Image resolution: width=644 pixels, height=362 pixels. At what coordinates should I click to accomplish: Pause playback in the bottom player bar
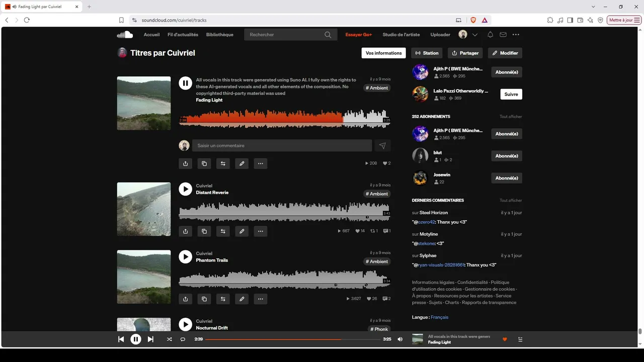coord(136,339)
